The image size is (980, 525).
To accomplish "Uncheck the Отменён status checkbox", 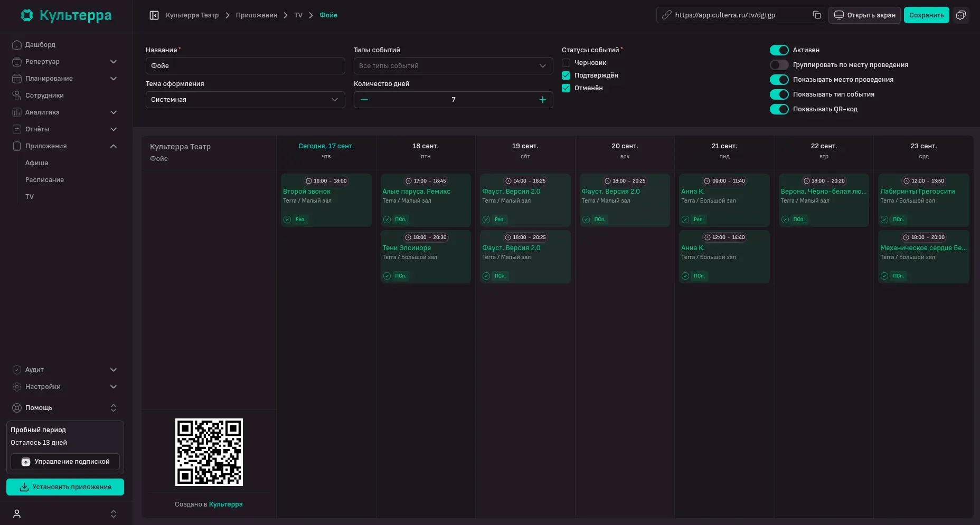I will click(x=566, y=88).
